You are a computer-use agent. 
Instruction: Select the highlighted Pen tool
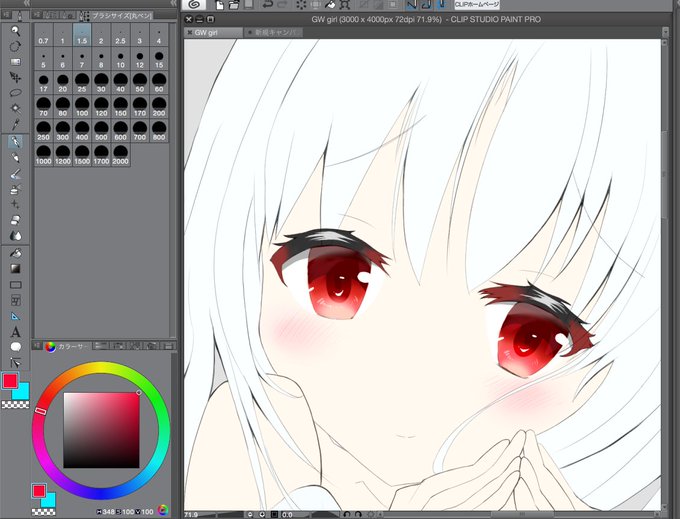(16, 142)
